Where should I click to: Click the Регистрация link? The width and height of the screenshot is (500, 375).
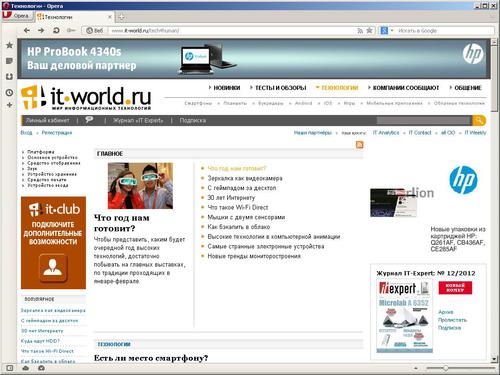57,133
